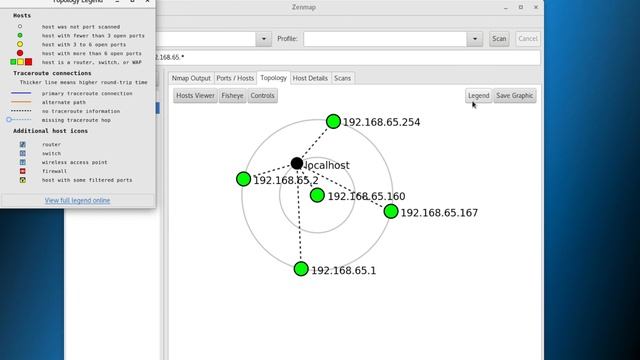Image resolution: width=640 pixels, height=360 pixels.
Task: Click the 192.168.65.254 label text
Action: (x=382, y=122)
